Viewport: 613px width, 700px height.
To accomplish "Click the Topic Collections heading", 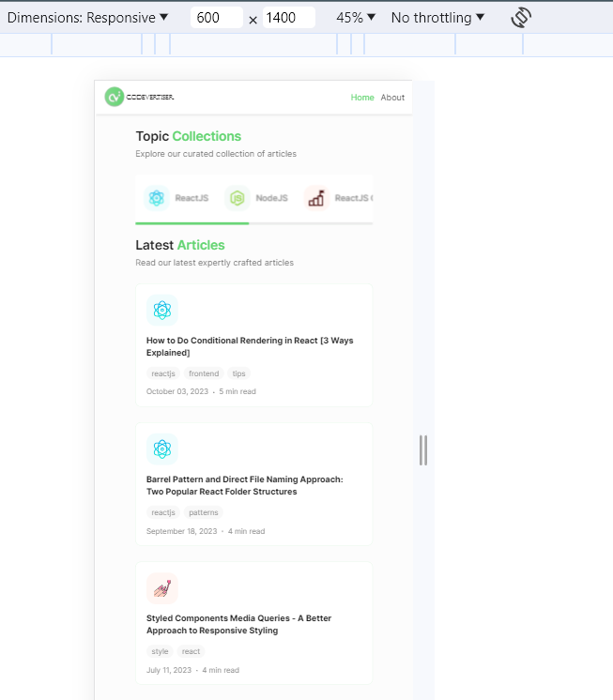I will coord(189,136).
